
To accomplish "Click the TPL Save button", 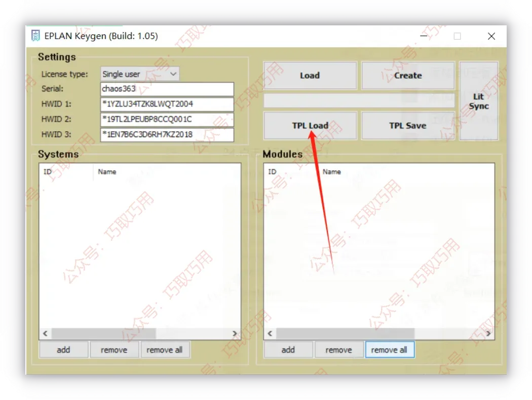I will pos(408,126).
